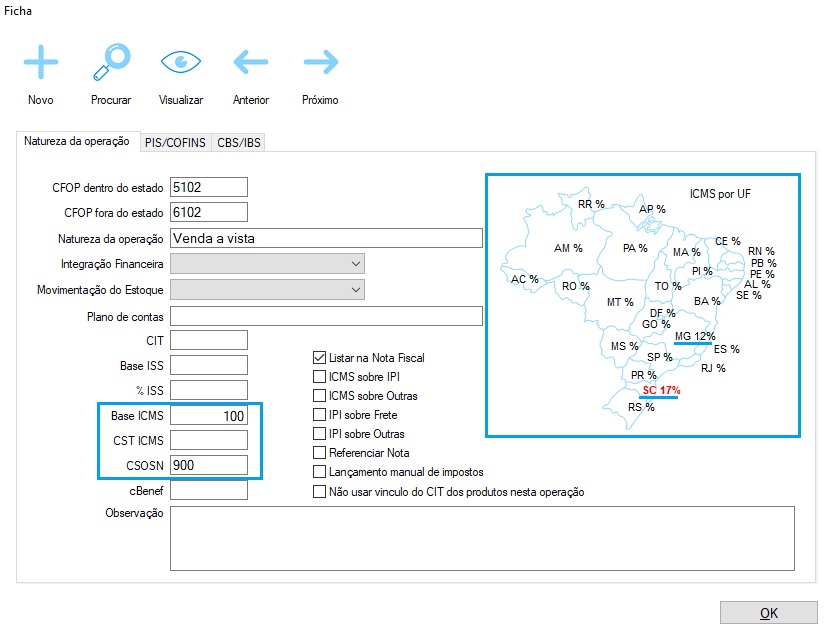Uncheck Listar na Nota Fiscal
Viewport: 830px width, 637px height.
[320, 358]
